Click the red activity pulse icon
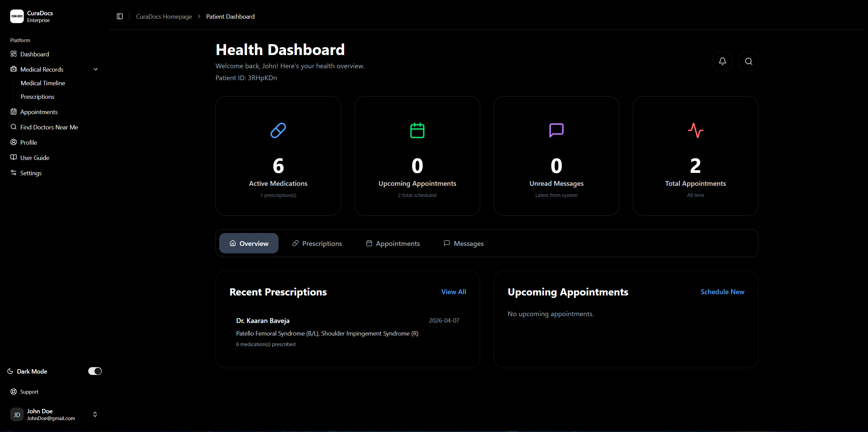This screenshot has width=868, height=432. coord(696,130)
